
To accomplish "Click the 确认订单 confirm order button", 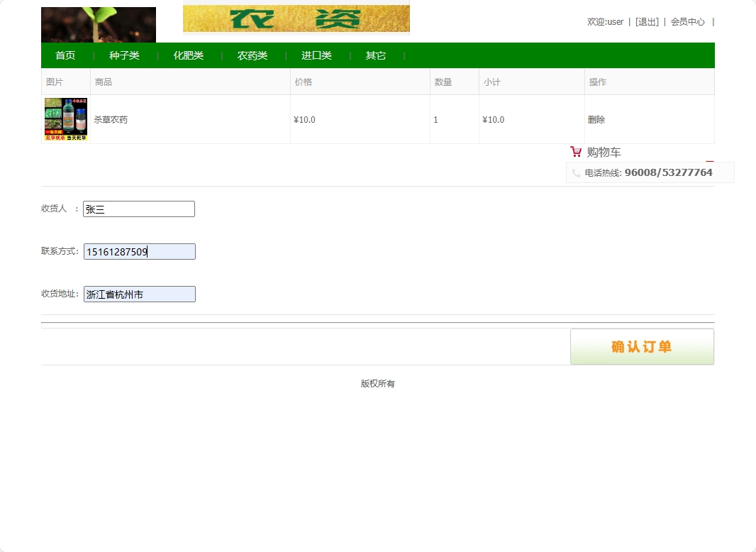I will pos(642,346).
